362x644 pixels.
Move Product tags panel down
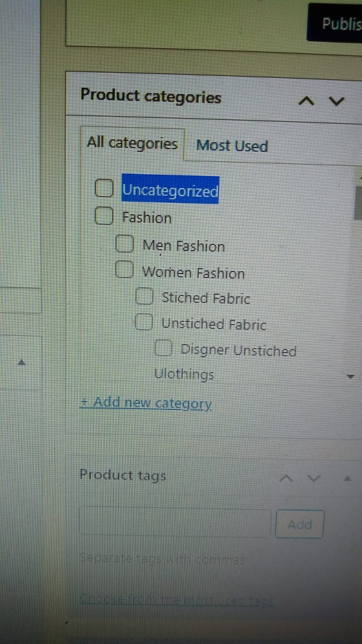click(314, 477)
